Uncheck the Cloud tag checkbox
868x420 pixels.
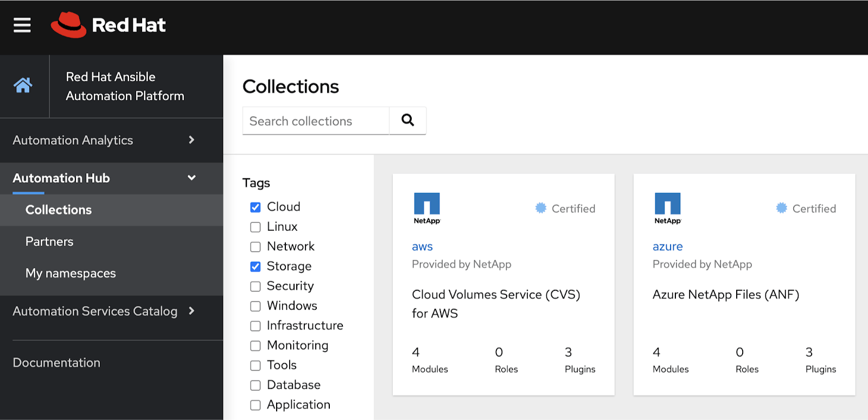tap(256, 207)
